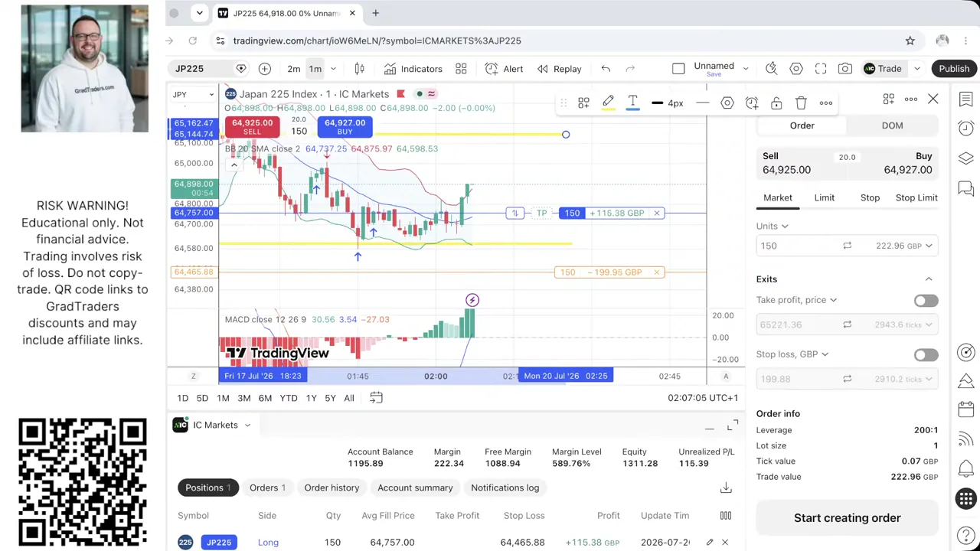Add symbol to compare with plus icon
This screenshot has height=551, width=980.
(x=264, y=69)
